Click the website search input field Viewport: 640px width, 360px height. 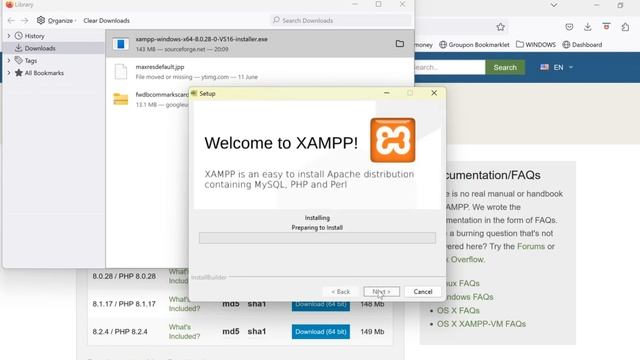click(x=449, y=67)
